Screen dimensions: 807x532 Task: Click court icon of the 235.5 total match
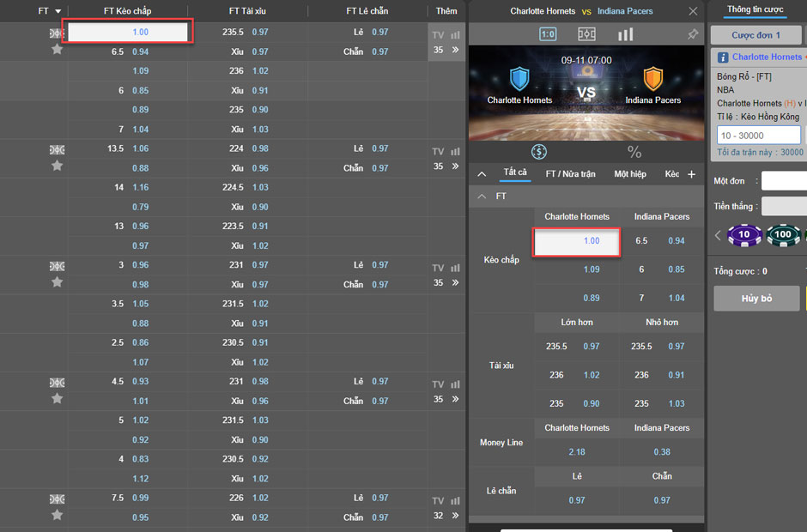pyautogui.click(x=57, y=33)
